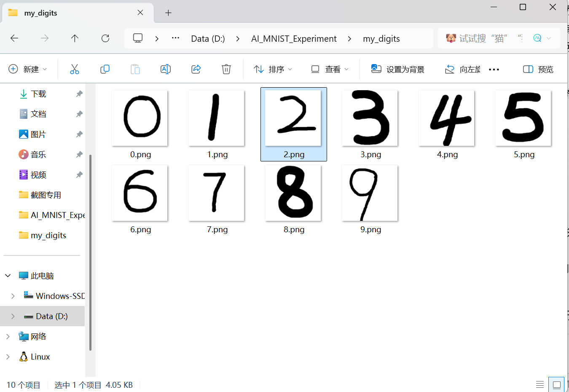Click my_digits in the address bar

pos(381,39)
